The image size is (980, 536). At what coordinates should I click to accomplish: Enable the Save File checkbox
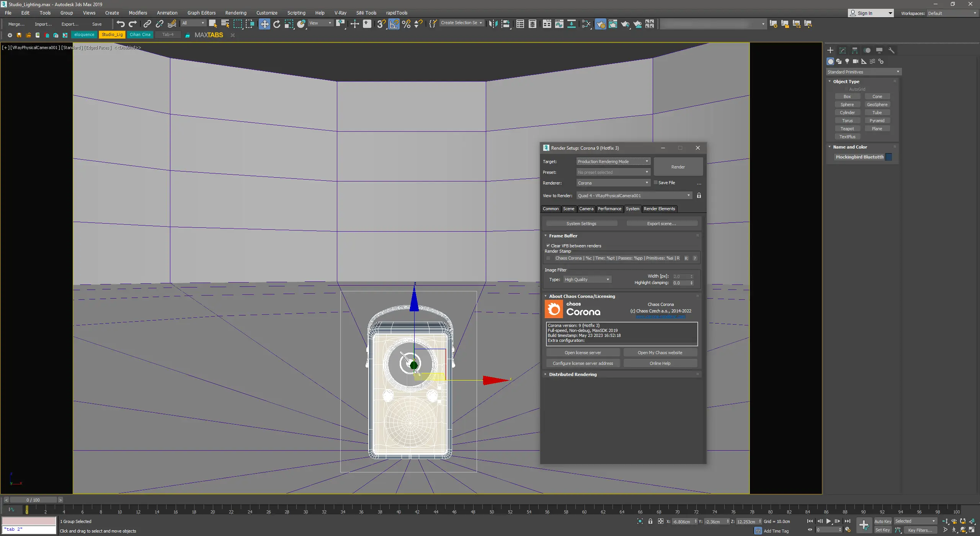(x=656, y=183)
